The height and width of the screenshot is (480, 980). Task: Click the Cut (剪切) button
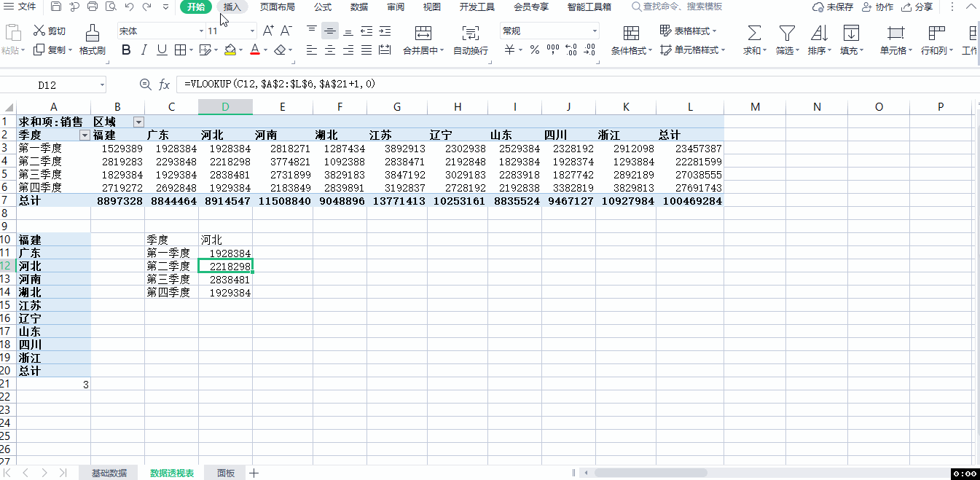tap(50, 31)
